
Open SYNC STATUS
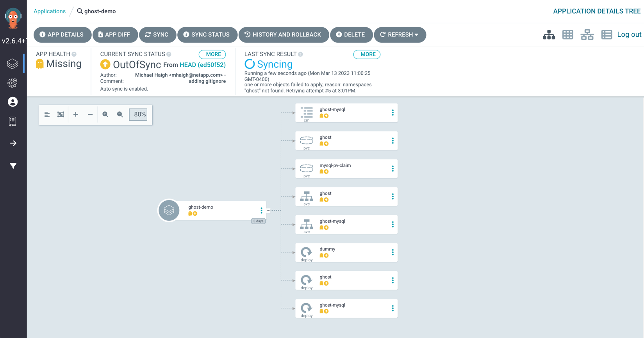coord(207,35)
